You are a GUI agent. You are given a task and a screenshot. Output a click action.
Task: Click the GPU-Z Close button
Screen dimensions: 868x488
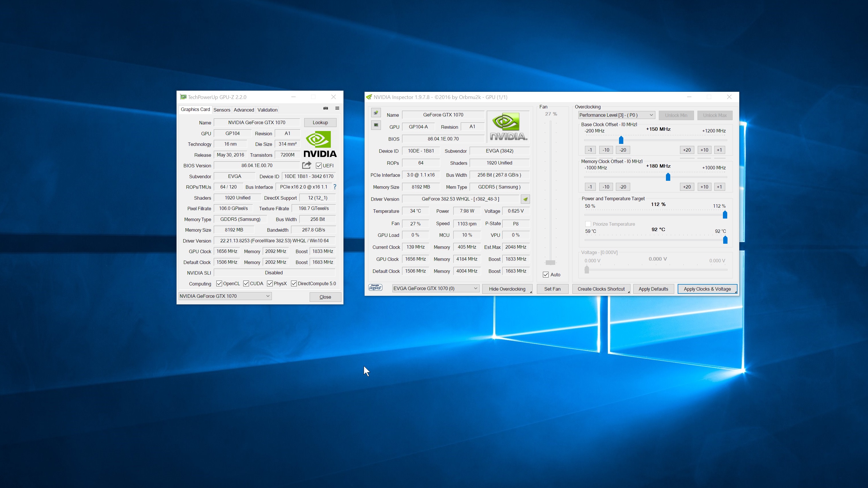point(325,297)
